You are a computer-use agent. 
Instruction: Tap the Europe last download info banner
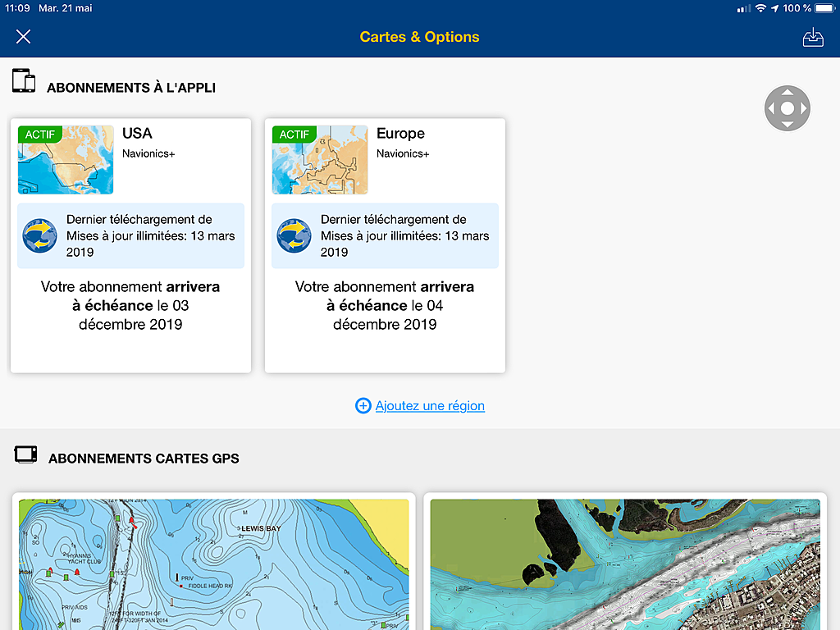click(386, 235)
